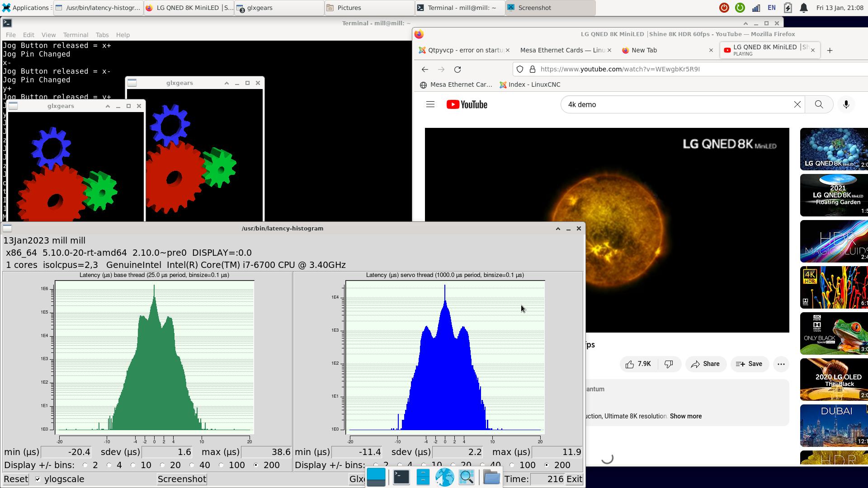Open network signal indicator in panel
868x488 pixels.
pyautogui.click(x=756, y=8)
